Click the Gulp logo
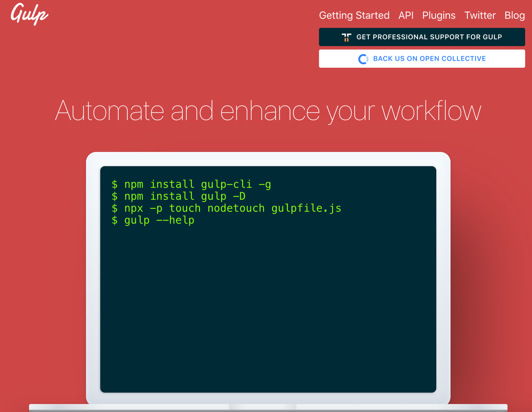Screen dimensions: 532x412 coord(29,14)
